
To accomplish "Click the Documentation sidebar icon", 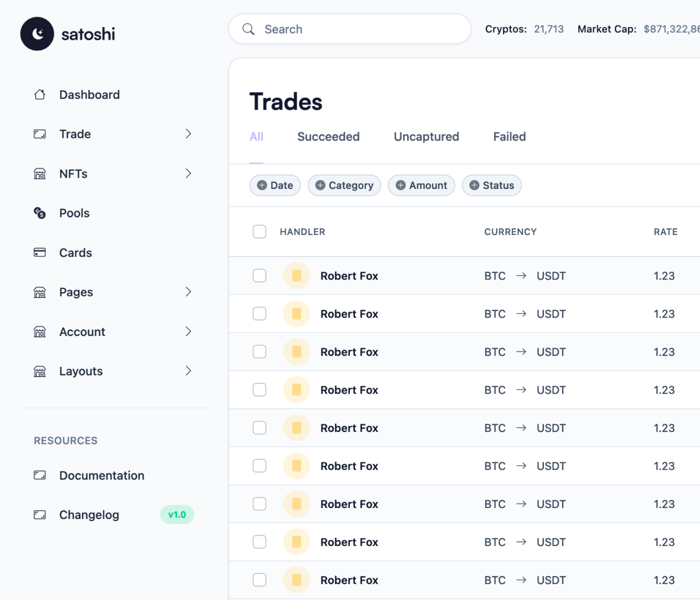I will [x=39, y=475].
